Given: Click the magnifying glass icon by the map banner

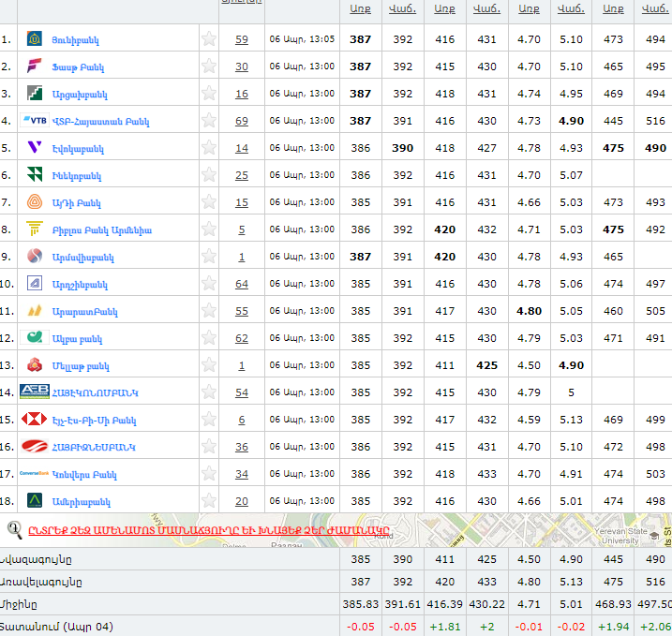Looking at the screenshot, I should point(15,530).
